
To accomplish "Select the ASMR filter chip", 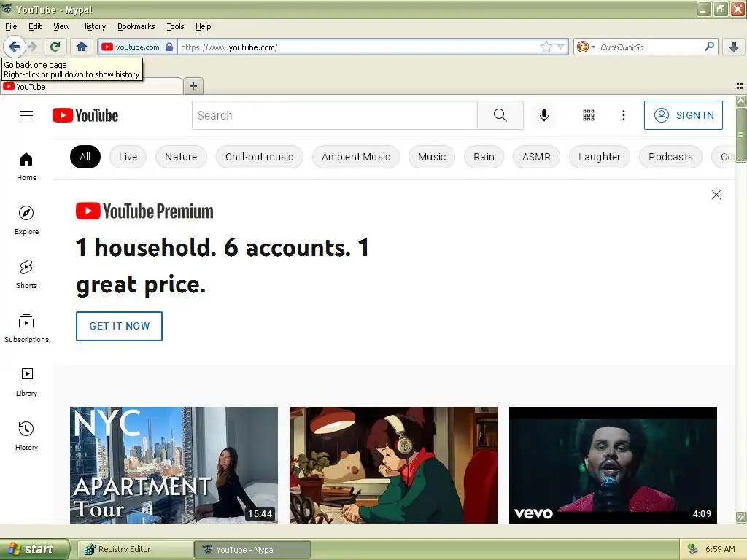I will pos(536,157).
